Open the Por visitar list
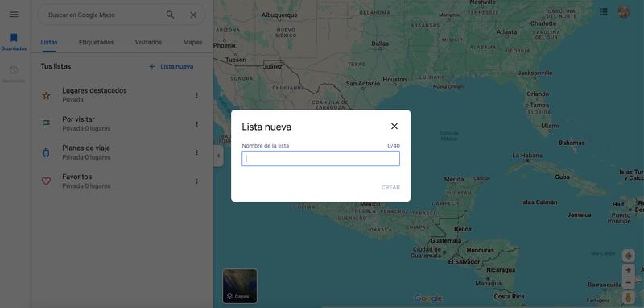 coord(122,123)
